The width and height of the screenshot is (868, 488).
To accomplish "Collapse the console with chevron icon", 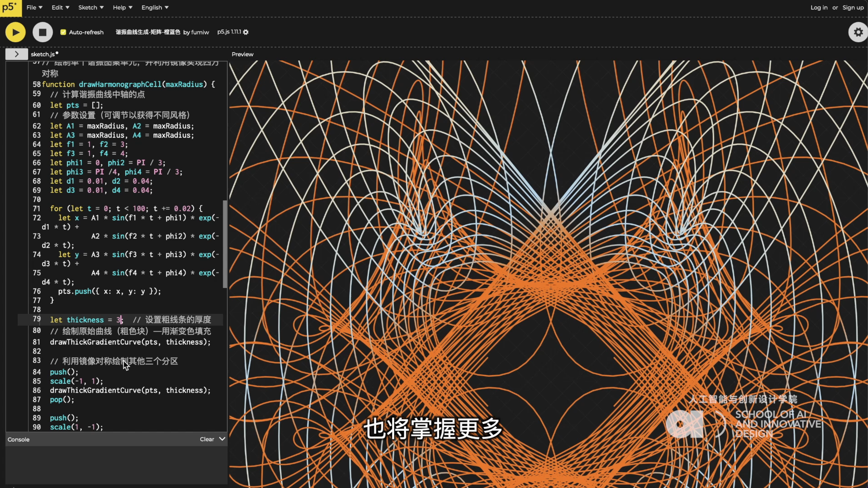I will pyautogui.click(x=222, y=439).
